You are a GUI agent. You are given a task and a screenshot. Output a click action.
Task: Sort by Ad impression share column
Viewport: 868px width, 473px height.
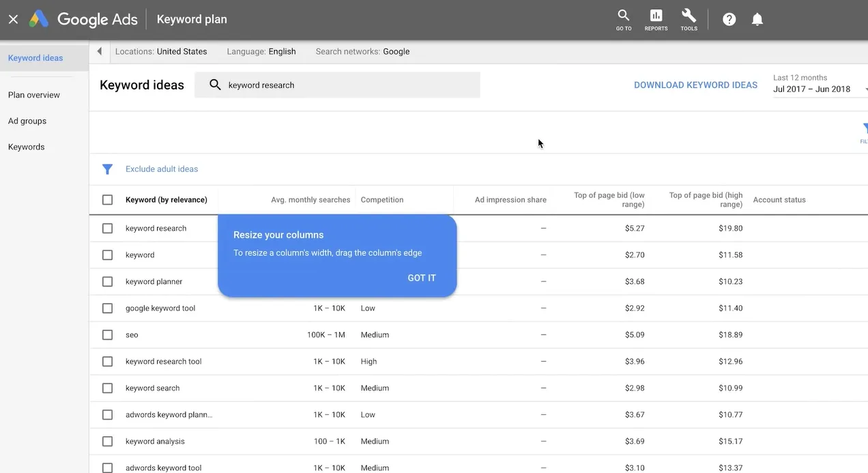pyautogui.click(x=510, y=200)
